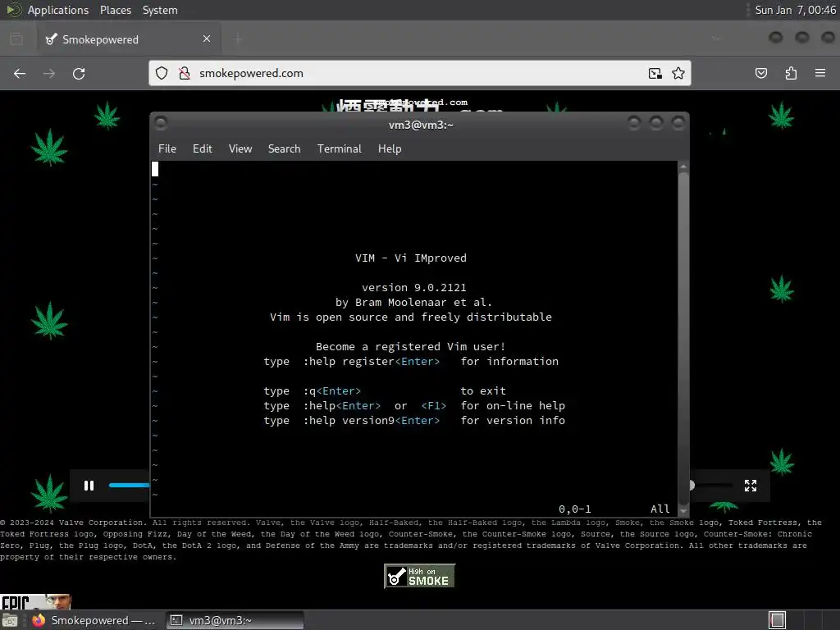840x630 pixels.
Task: Bookmark this page with the star
Action: [678, 73]
